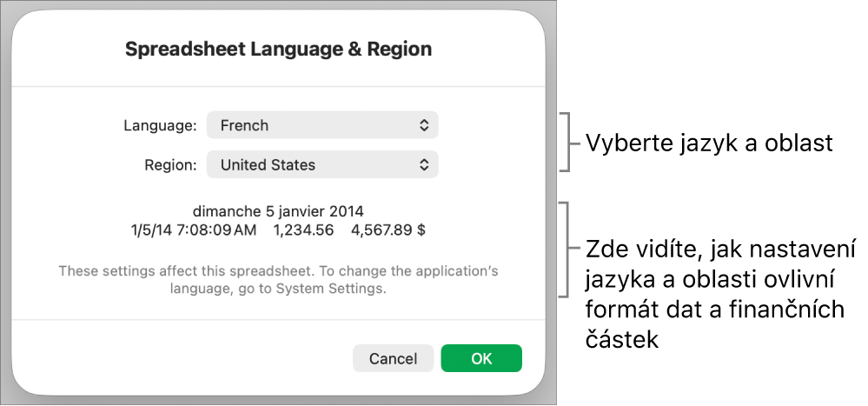The width and height of the screenshot is (868, 406).
Task: Click the "United States" text in the Region field
Action: click(268, 164)
